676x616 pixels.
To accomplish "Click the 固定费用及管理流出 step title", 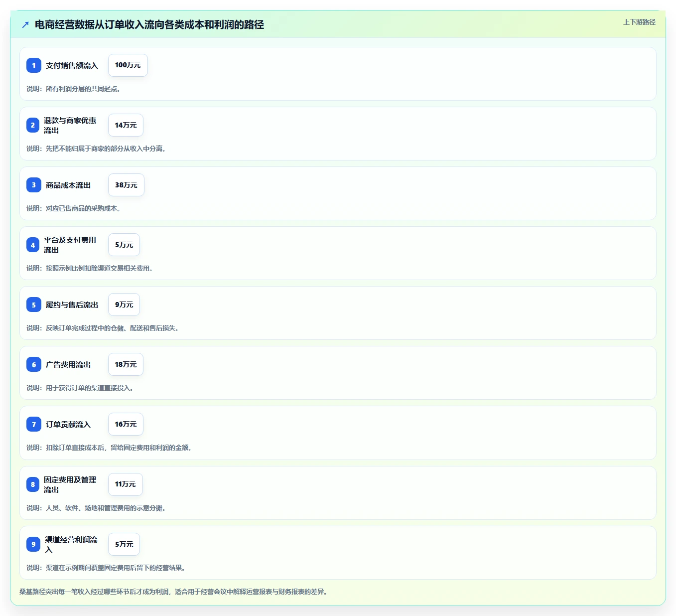I will coord(70,484).
